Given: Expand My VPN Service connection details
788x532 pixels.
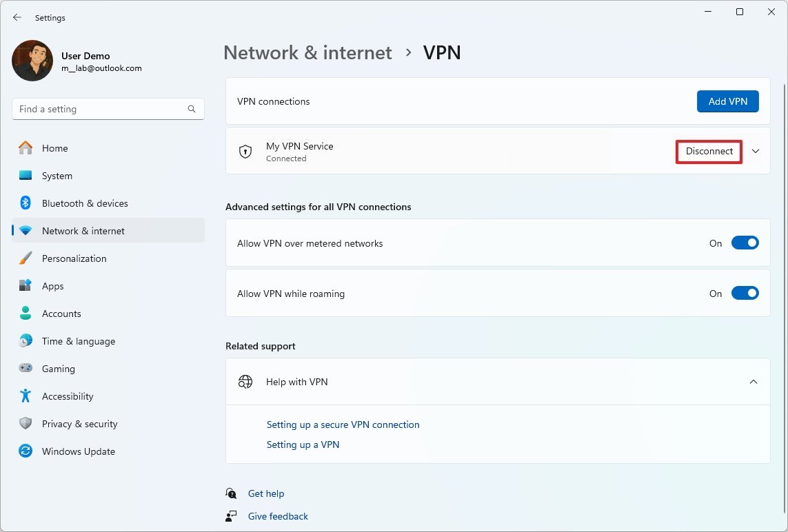Looking at the screenshot, I should 755,151.
